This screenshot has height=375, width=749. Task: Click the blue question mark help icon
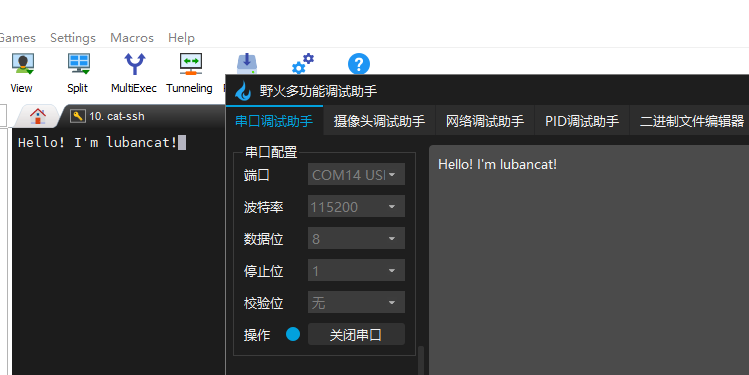359,64
